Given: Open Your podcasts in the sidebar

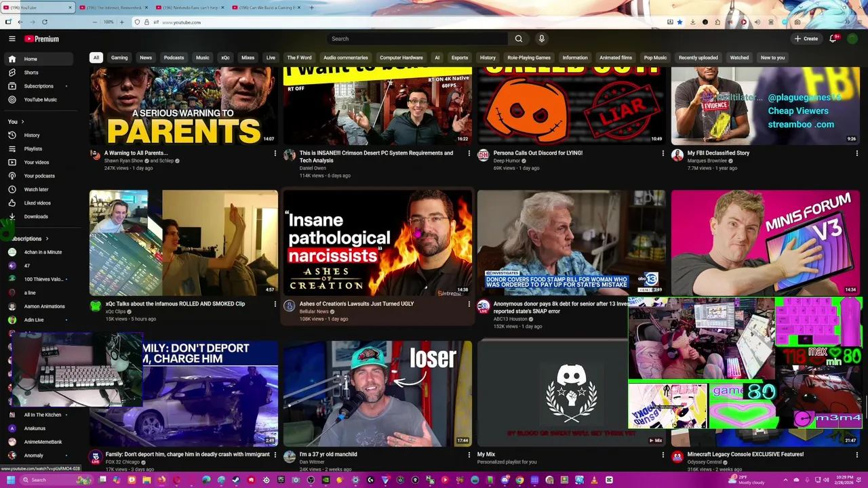Looking at the screenshot, I should tap(39, 176).
